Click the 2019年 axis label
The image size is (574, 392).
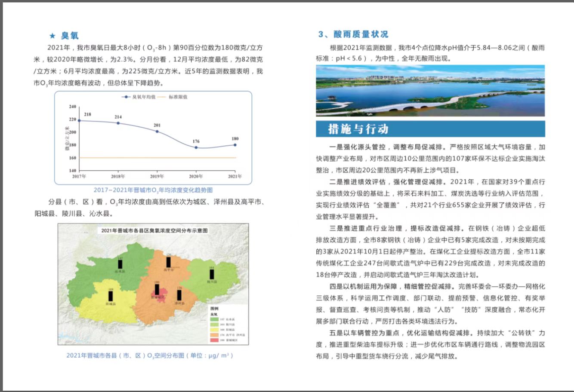(157, 176)
